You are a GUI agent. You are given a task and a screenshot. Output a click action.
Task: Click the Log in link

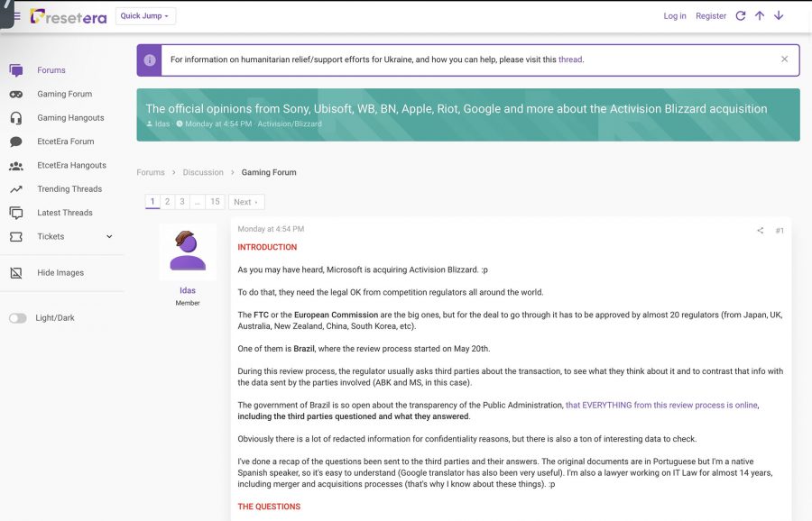[x=674, y=16]
